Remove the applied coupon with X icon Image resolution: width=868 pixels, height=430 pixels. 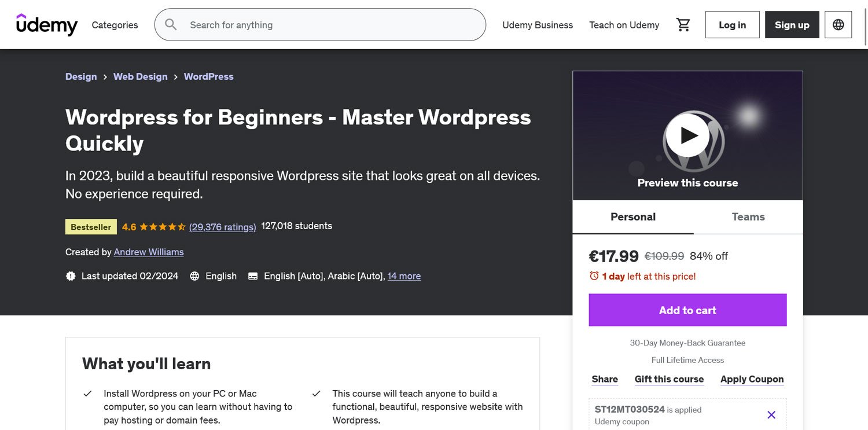coord(771,414)
